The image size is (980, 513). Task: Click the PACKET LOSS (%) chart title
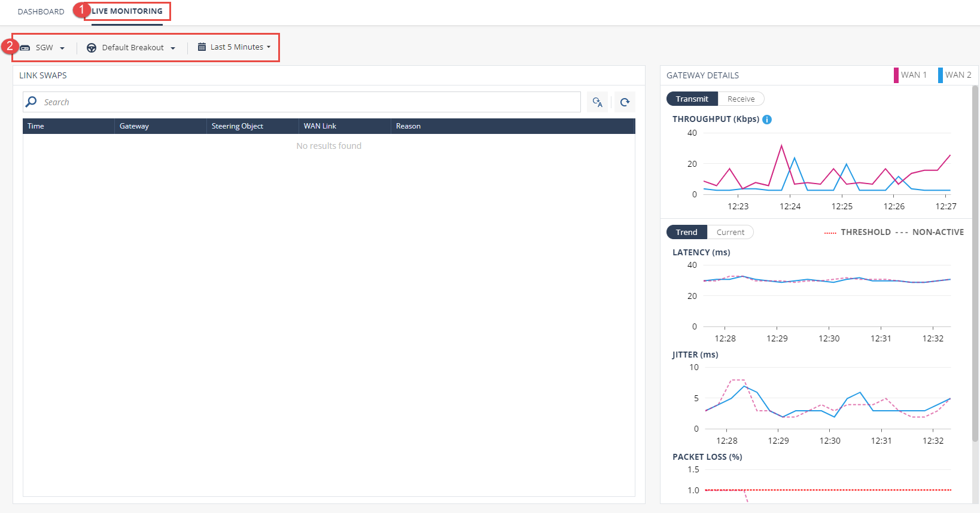pos(707,457)
